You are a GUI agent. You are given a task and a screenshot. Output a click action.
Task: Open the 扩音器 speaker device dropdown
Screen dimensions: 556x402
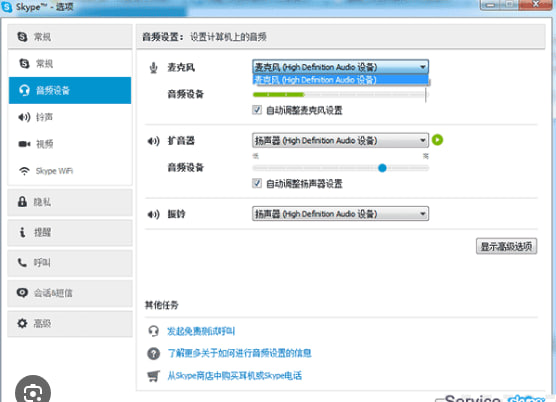point(340,140)
